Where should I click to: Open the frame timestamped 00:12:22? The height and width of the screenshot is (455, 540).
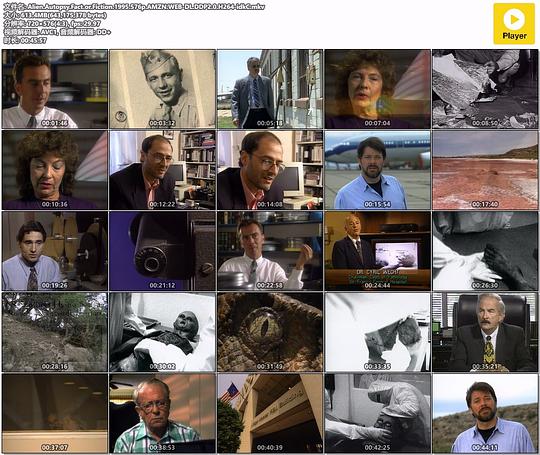(162, 170)
